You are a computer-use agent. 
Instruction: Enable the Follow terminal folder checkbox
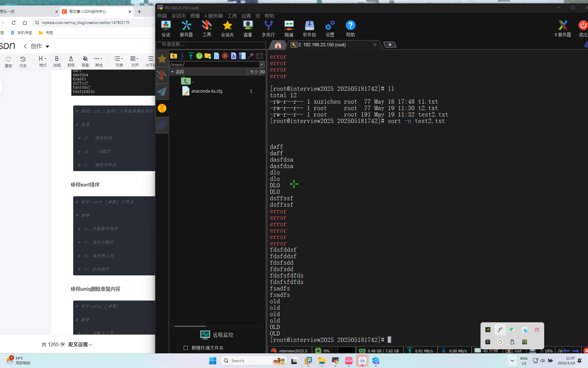tap(186, 348)
